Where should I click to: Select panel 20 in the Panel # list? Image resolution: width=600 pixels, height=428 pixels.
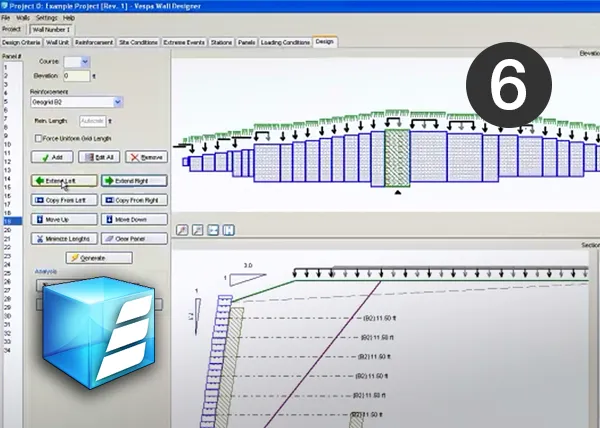pos(13,230)
